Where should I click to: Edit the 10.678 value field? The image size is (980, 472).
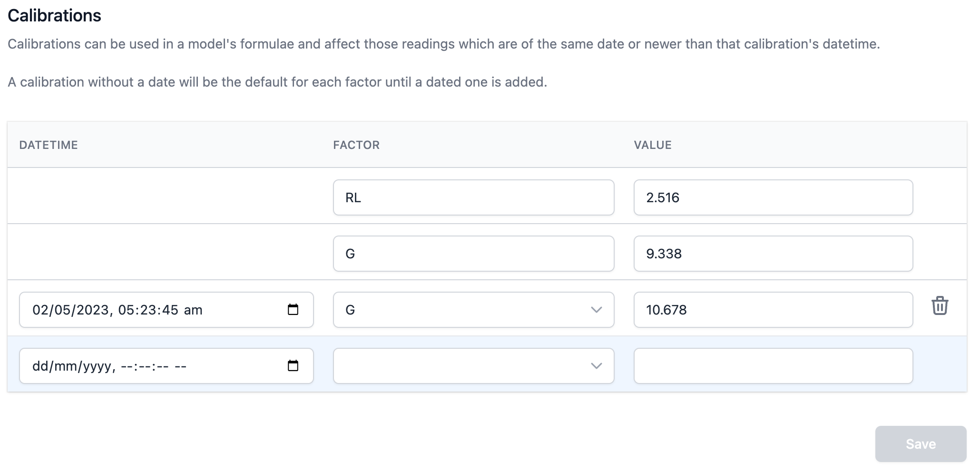pyautogui.click(x=773, y=310)
